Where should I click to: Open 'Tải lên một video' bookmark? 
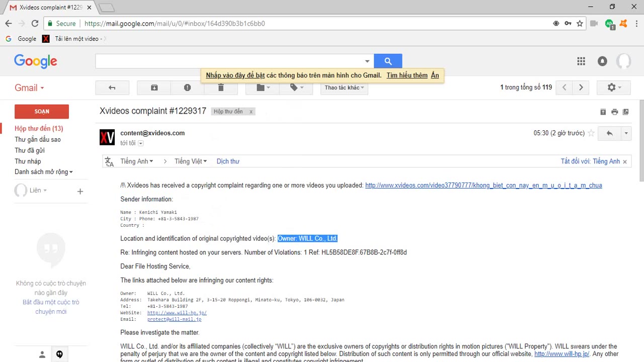click(73, 39)
